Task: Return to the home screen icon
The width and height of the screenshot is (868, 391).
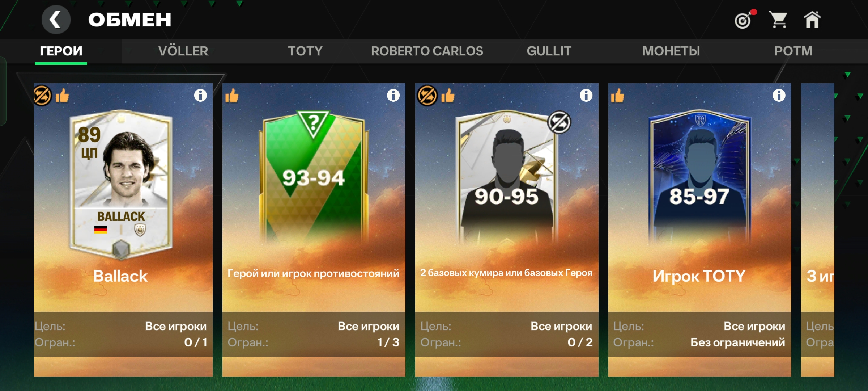Action: click(x=812, y=20)
